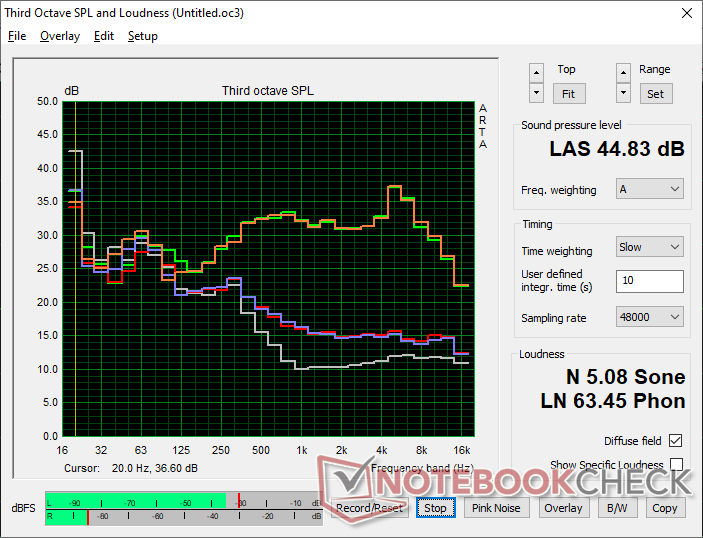Click the Third octave SPL chart title
The width and height of the screenshot is (703, 538).
[268, 91]
